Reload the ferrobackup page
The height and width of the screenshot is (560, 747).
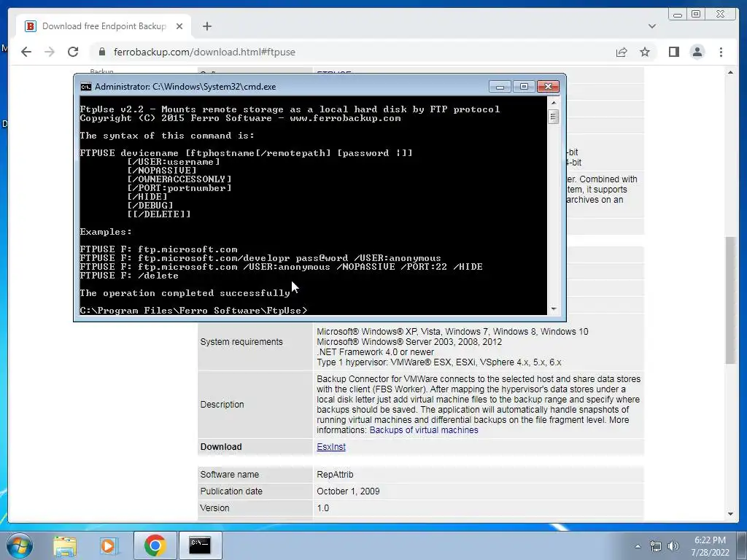click(x=73, y=52)
